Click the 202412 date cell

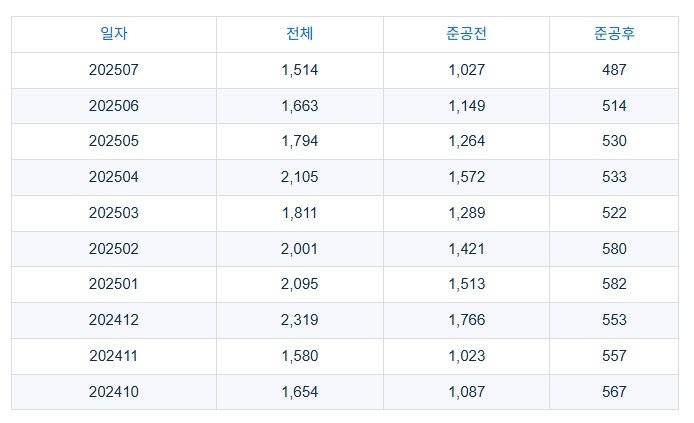(114, 320)
